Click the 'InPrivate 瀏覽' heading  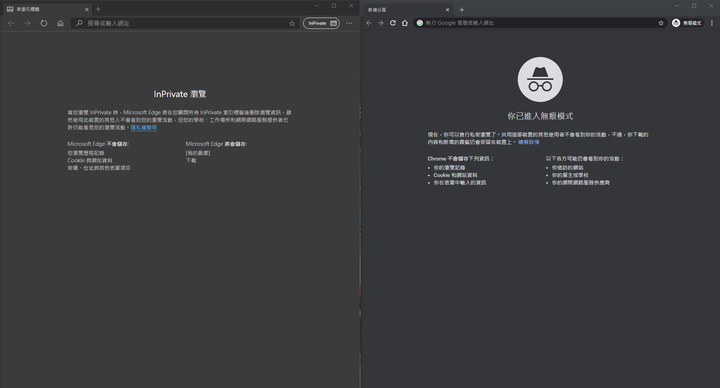[x=180, y=94]
